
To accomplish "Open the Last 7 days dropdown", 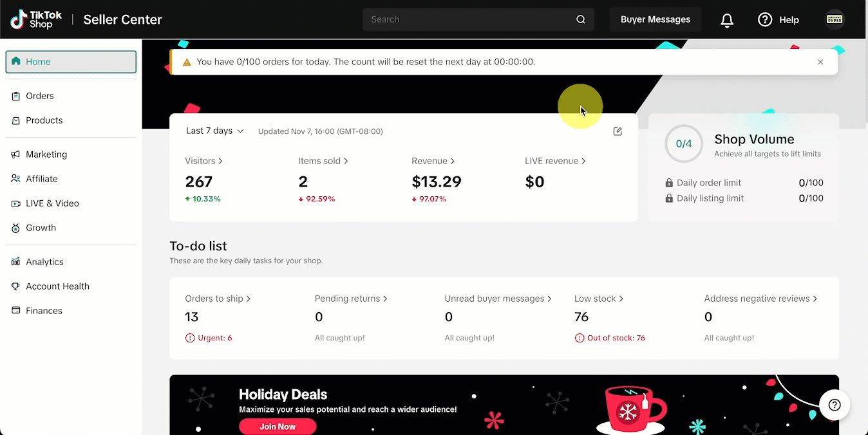I will 214,131.
